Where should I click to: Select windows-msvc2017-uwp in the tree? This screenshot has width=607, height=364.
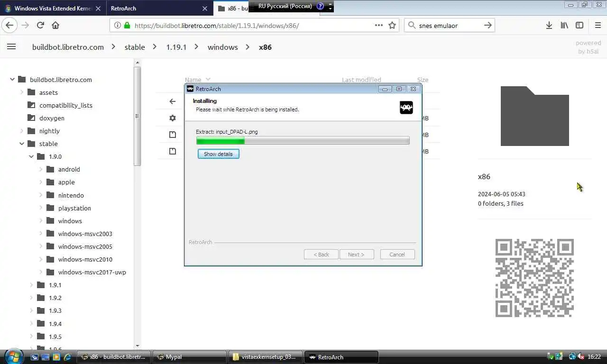coord(92,272)
